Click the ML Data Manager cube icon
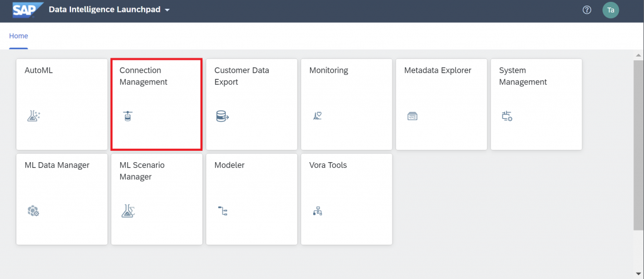This screenshot has height=279, width=644. pos(33,211)
